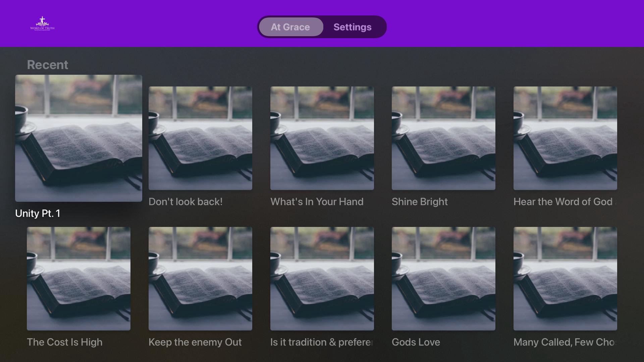Click The Cost Is High title text
The width and height of the screenshot is (644, 362).
tap(64, 342)
